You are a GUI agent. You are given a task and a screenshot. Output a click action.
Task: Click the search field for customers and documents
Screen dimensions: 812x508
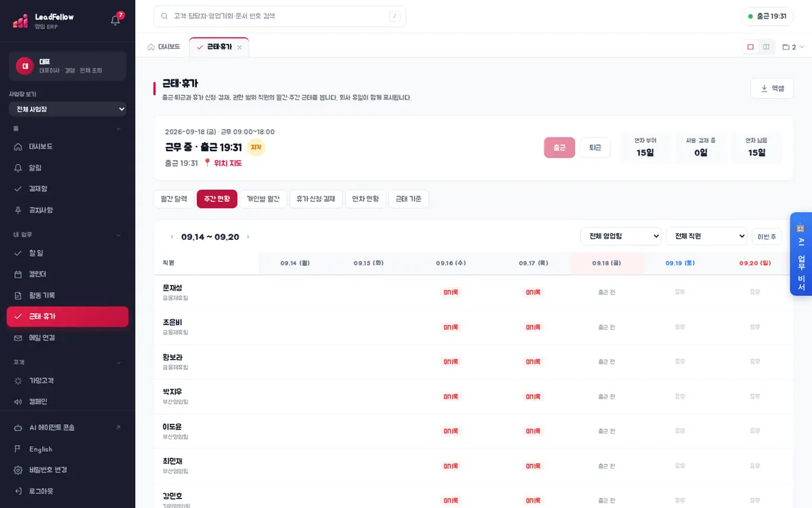click(x=279, y=16)
